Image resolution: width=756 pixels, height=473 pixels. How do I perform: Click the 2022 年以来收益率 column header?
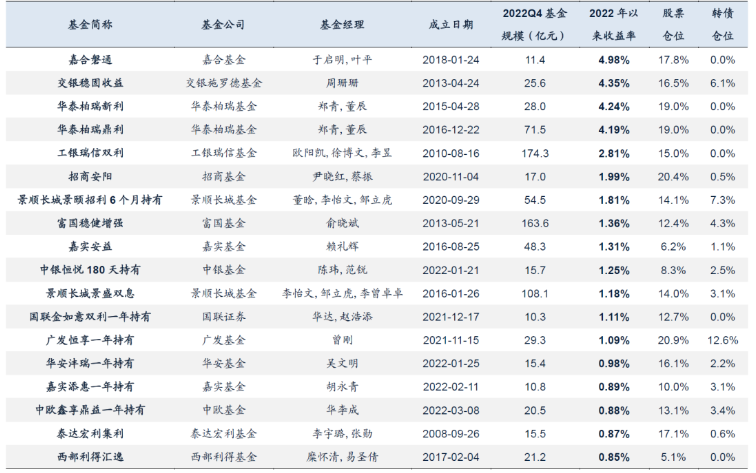pyautogui.click(x=614, y=25)
